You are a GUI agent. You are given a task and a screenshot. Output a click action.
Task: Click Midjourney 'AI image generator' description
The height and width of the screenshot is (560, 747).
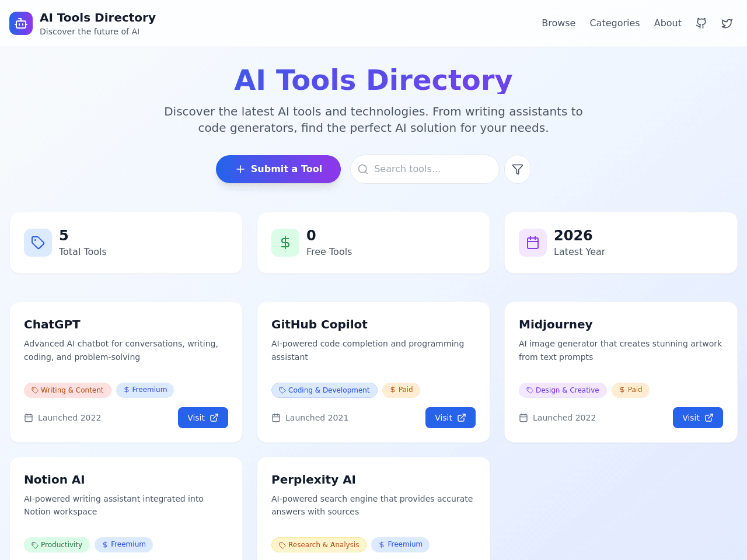(620, 350)
